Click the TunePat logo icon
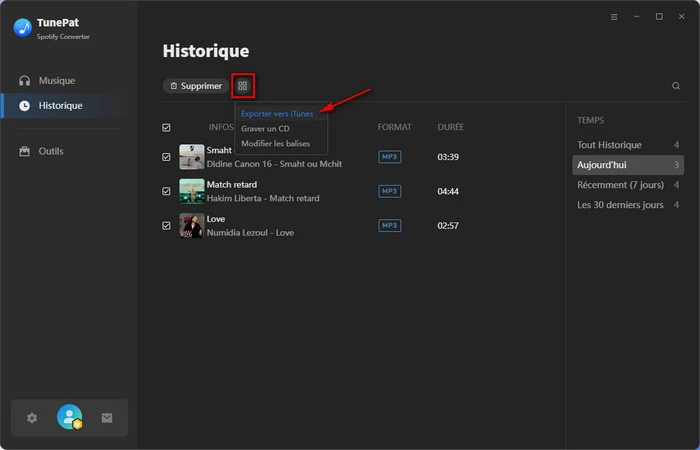Image resolution: width=700 pixels, height=450 pixels. tap(22, 27)
